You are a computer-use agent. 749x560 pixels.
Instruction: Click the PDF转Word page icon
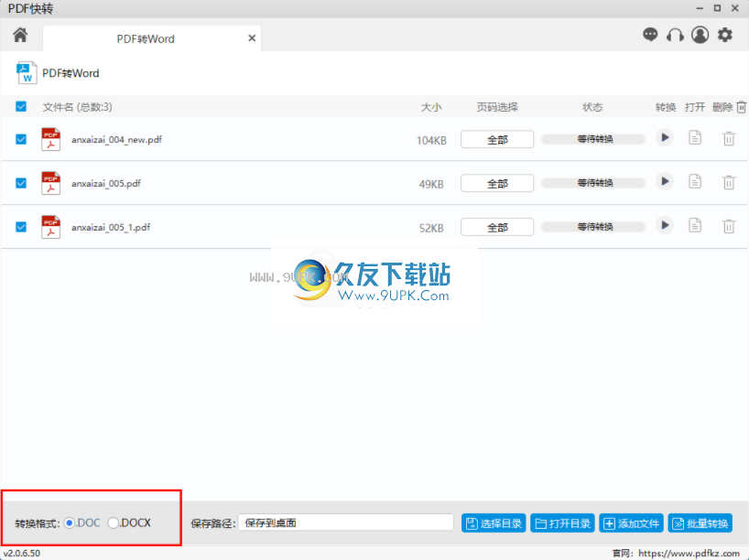[27, 72]
